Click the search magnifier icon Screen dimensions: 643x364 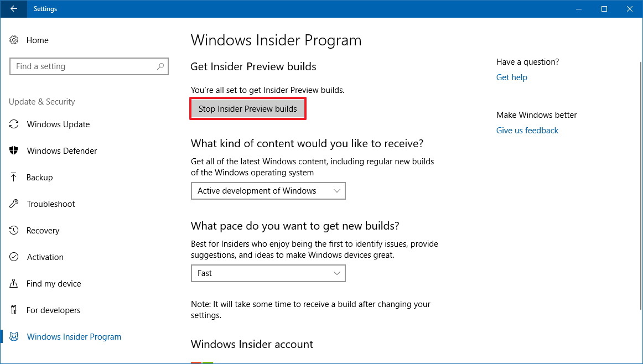(160, 66)
